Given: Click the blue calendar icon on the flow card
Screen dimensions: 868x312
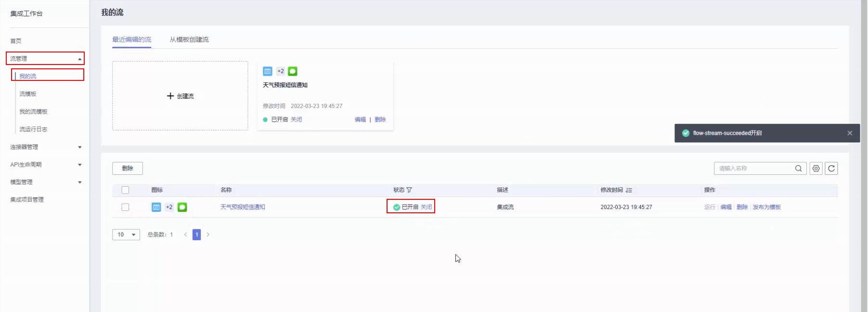Looking at the screenshot, I should (268, 71).
